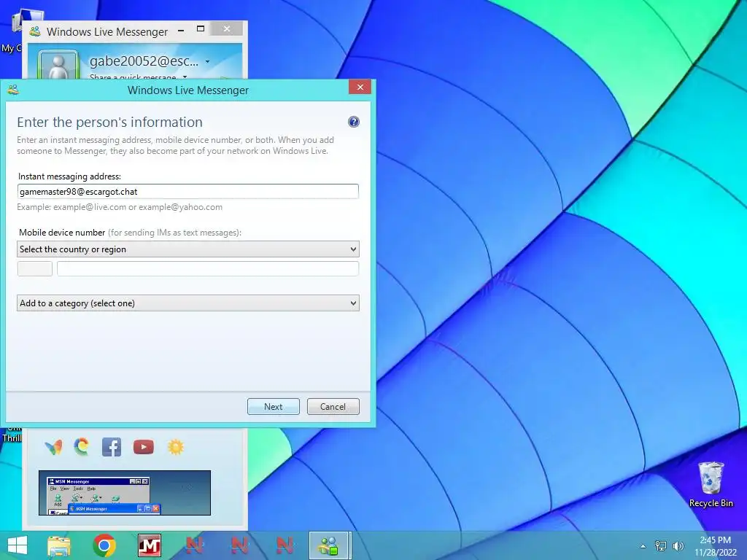Click the Next button
747x560 pixels.
tap(273, 406)
